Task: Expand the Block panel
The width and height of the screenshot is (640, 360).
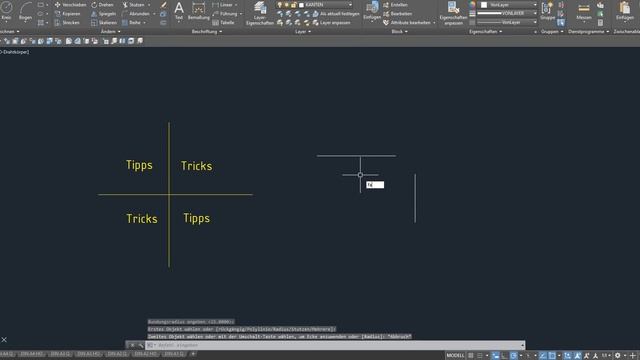Action: pos(400,31)
